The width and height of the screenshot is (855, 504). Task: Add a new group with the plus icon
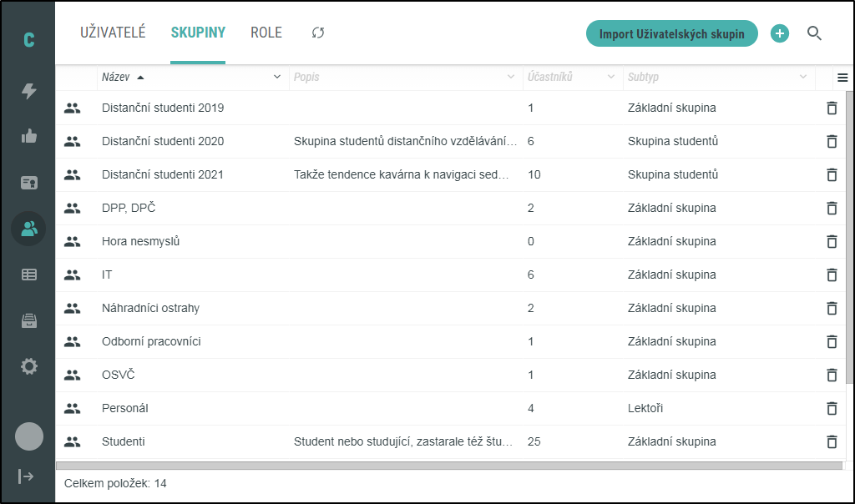(780, 33)
